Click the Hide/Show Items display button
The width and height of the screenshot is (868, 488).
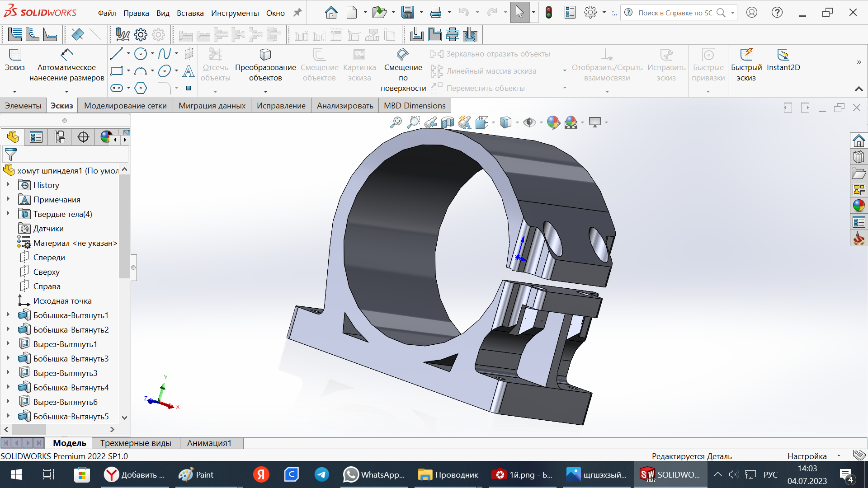point(528,122)
